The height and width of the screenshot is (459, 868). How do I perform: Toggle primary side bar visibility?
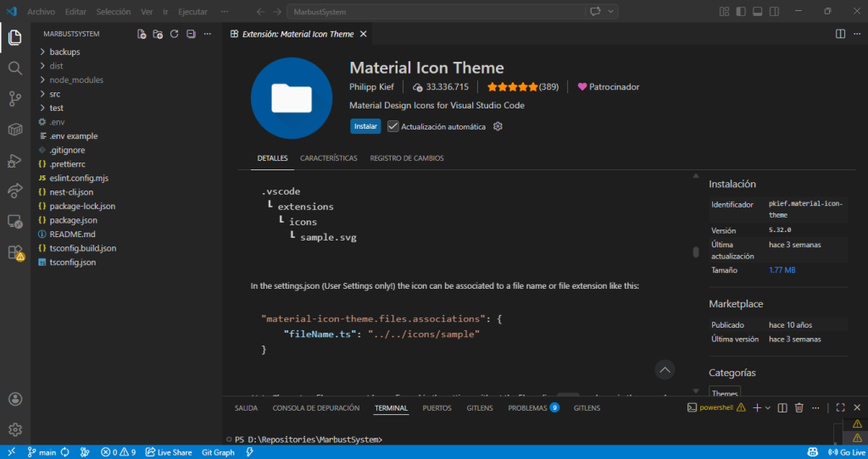click(x=741, y=12)
